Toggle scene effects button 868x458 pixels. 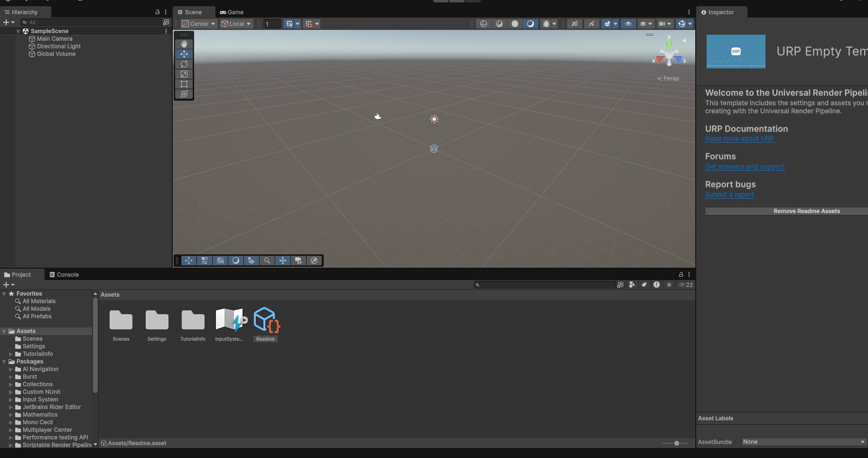click(607, 24)
